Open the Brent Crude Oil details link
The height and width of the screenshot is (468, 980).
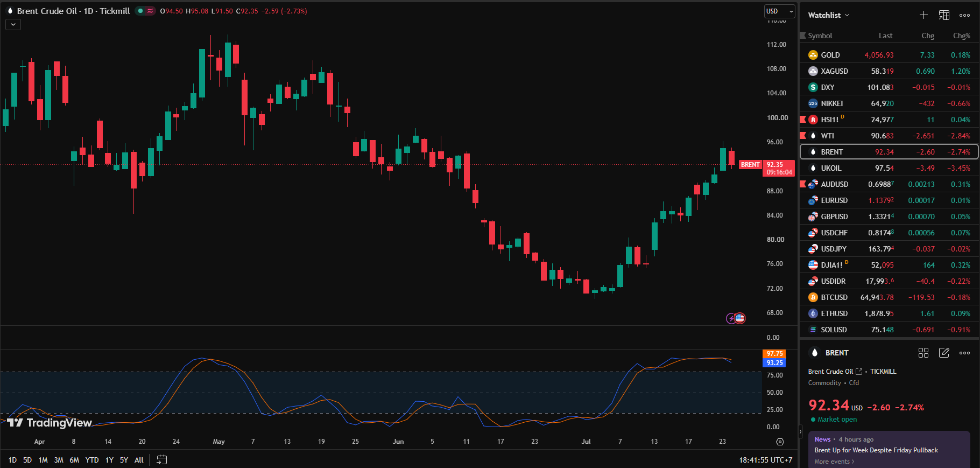click(x=835, y=372)
